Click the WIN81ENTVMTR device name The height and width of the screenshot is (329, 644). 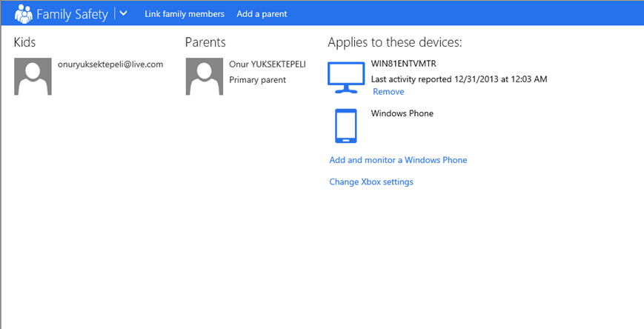[404, 64]
